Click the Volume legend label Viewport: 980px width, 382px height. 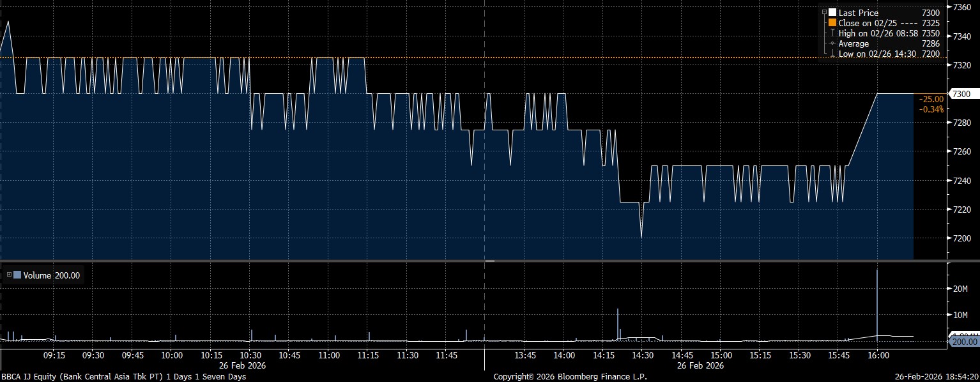coord(37,275)
